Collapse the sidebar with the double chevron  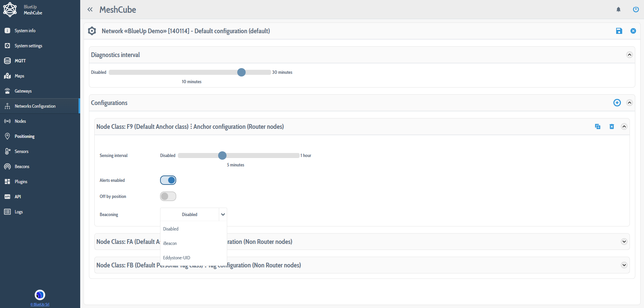[x=90, y=9]
